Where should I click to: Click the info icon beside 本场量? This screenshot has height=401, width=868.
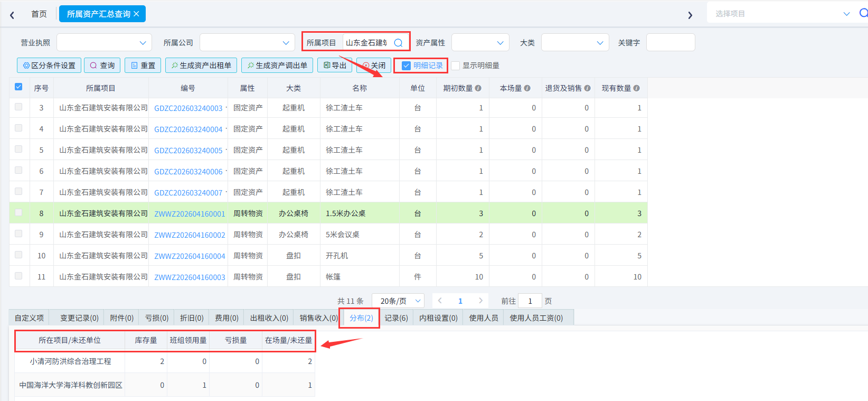(x=527, y=88)
